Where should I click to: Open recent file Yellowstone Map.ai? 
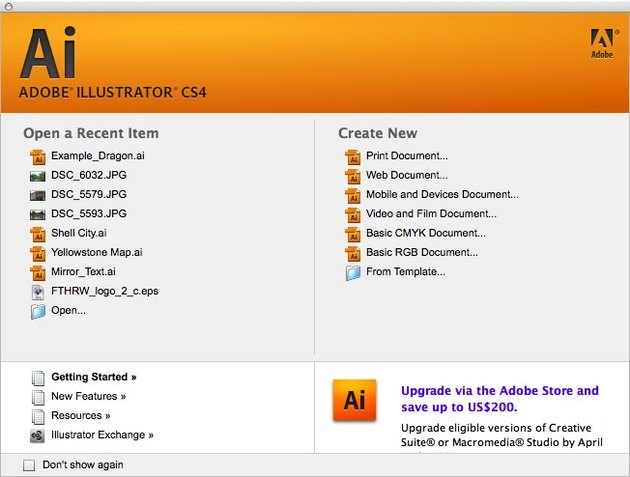click(x=97, y=252)
